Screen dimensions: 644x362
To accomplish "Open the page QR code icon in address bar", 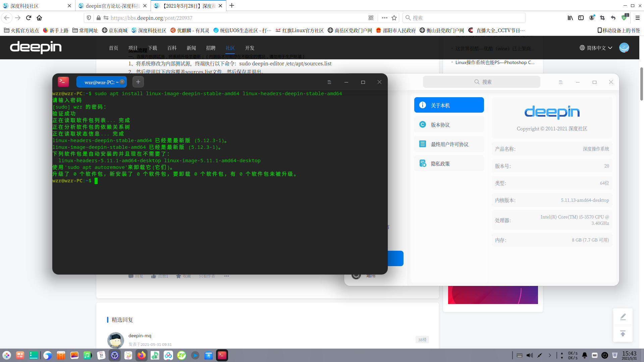I will (x=371, y=18).
